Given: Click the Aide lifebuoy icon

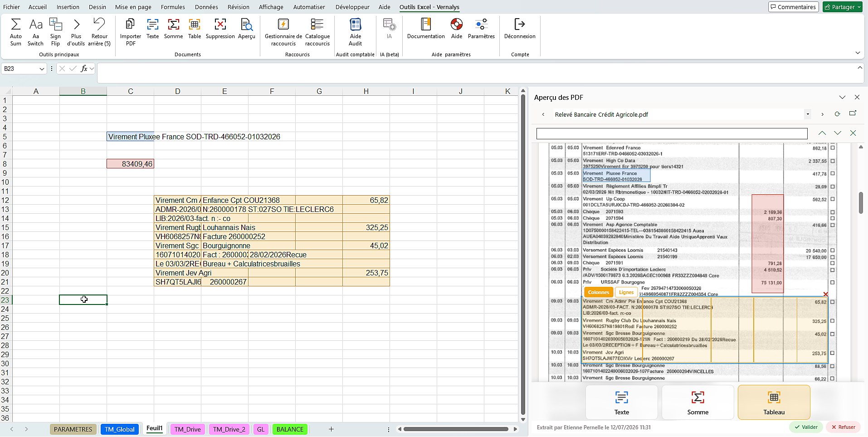Looking at the screenshot, I should tap(457, 25).
